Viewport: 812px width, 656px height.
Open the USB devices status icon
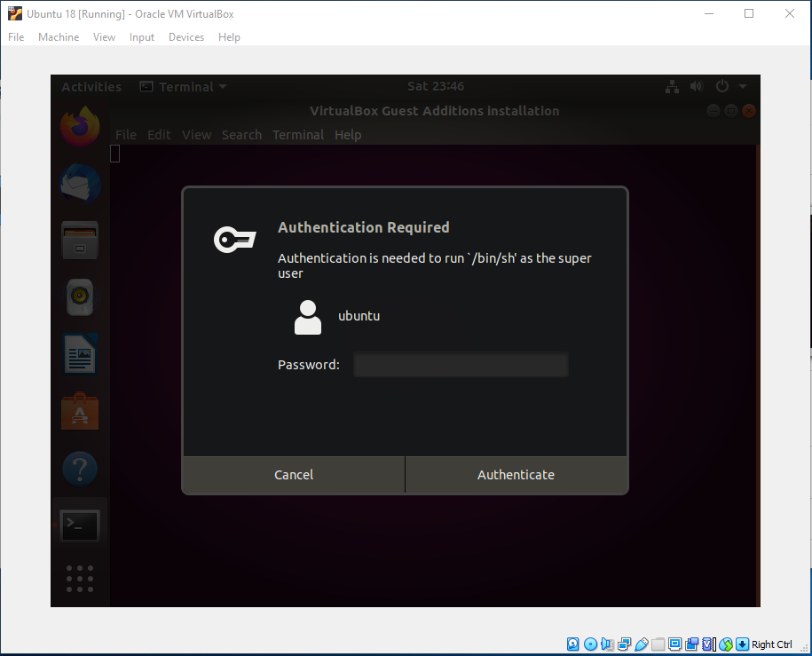[x=641, y=644]
